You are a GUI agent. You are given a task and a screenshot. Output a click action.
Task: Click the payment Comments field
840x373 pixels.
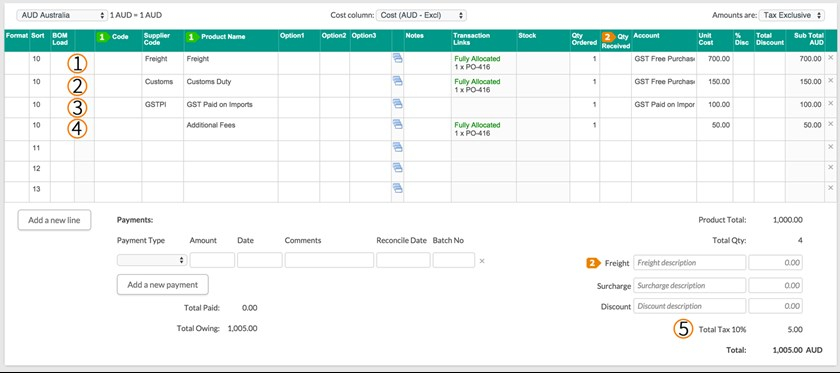tap(329, 260)
